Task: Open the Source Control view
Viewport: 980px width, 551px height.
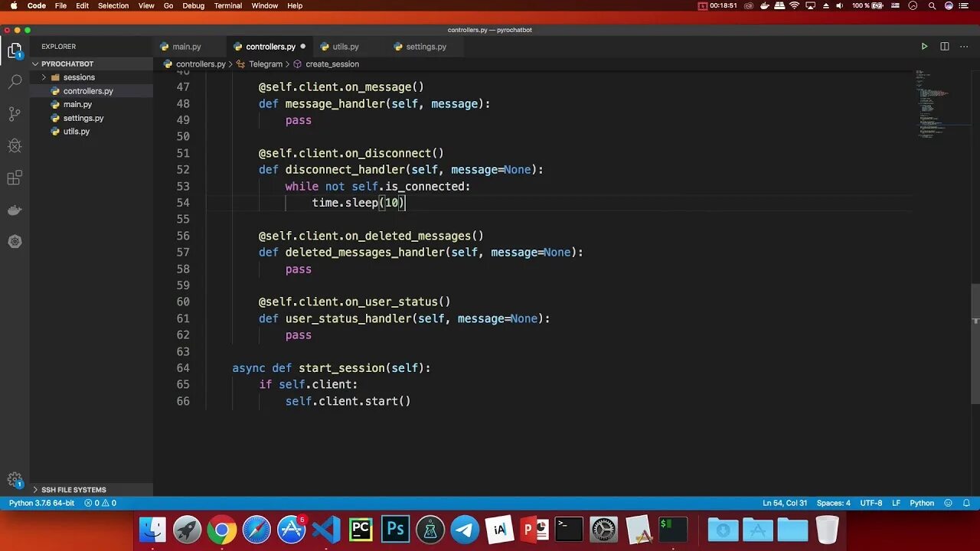Action: pyautogui.click(x=15, y=114)
